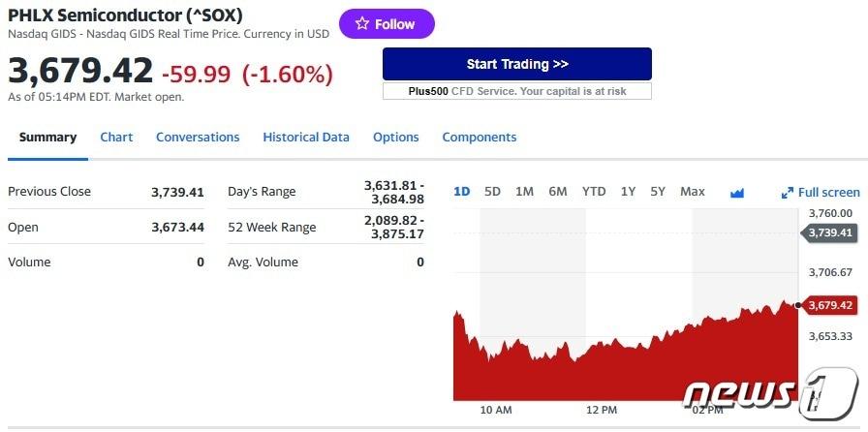The height and width of the screenshot is (432, 868).
Task: Expand chart with Full screen icon
Action: [x=821, y=192]
